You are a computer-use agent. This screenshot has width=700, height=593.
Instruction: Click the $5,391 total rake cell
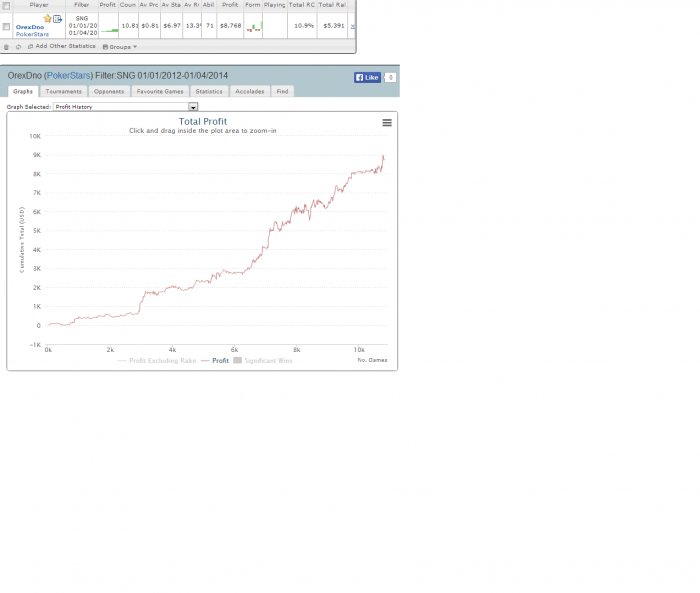333,26
